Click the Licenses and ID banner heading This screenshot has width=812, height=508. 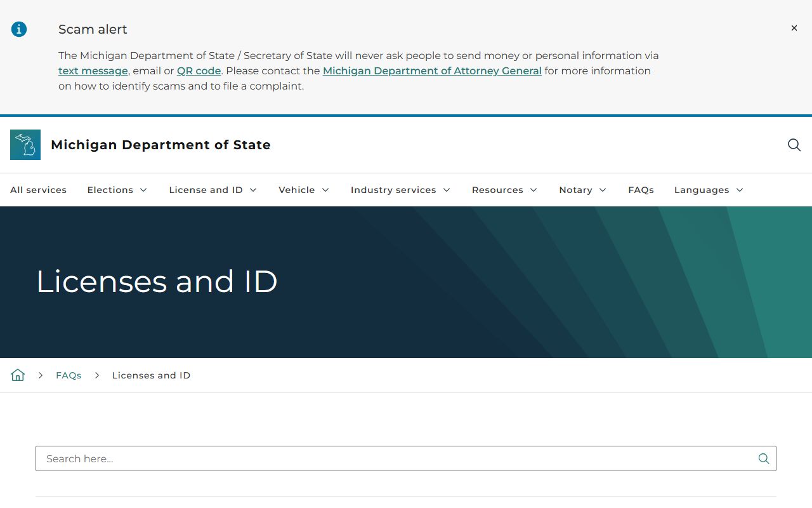pos(157,281)
